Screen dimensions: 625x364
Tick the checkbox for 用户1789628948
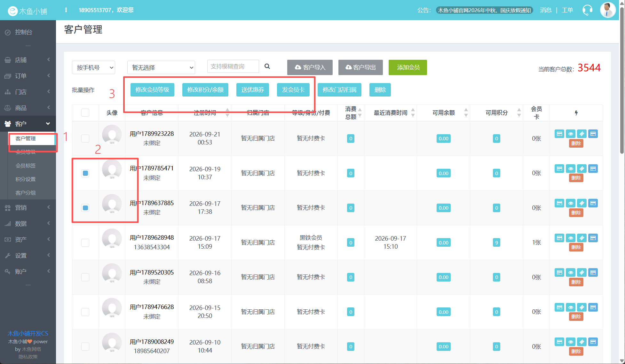click(x=85, y=243)
